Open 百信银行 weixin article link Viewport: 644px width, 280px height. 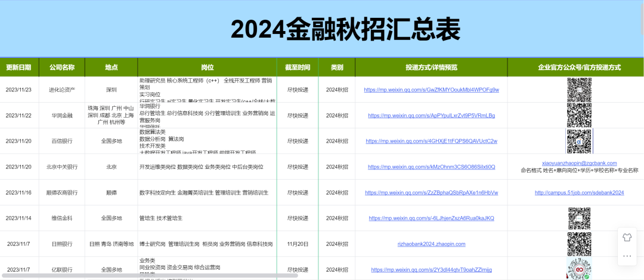pyautogui.click(x=431, y=141)
